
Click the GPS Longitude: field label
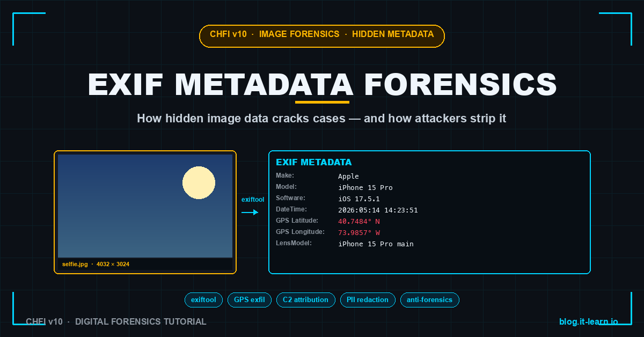(300, 232)
